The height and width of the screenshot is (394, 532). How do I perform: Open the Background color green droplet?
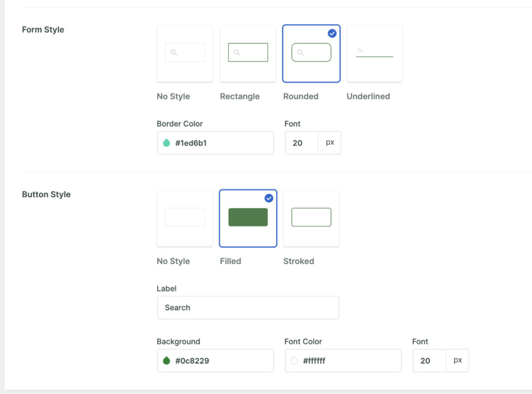165,360
